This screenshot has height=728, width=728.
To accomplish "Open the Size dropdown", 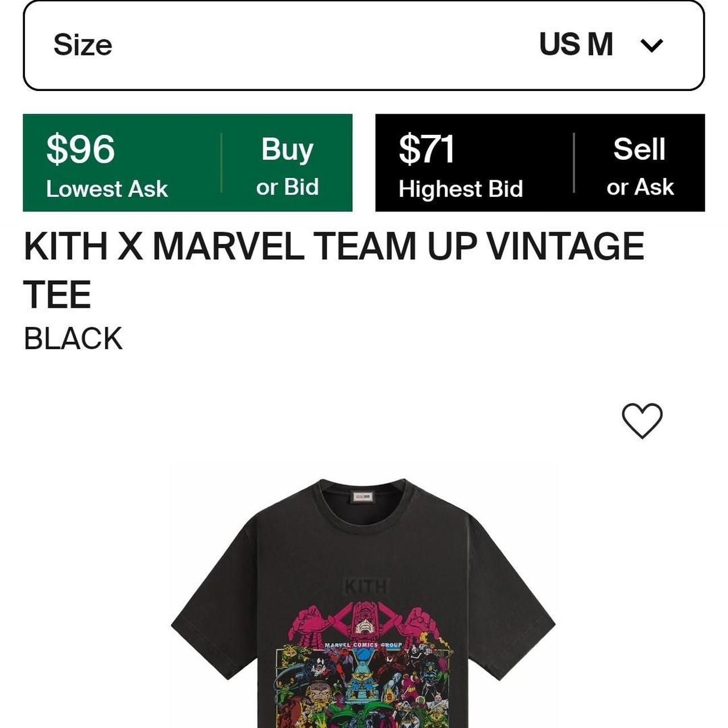I will coord(364,45).
